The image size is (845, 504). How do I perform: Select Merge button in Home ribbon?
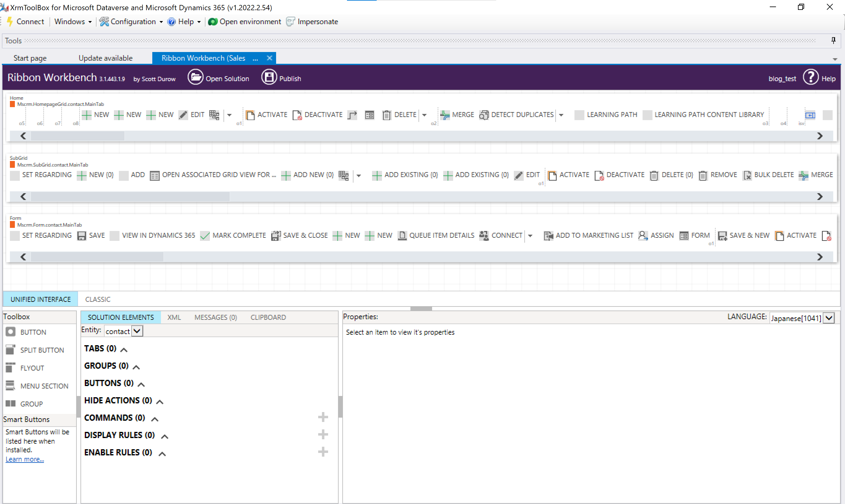click(x=457, y=115)
